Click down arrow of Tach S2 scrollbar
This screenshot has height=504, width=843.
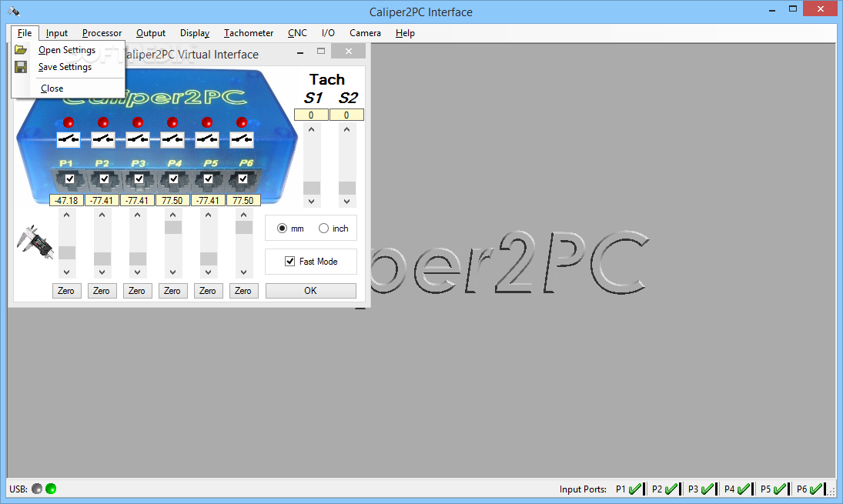pos(346,202)
